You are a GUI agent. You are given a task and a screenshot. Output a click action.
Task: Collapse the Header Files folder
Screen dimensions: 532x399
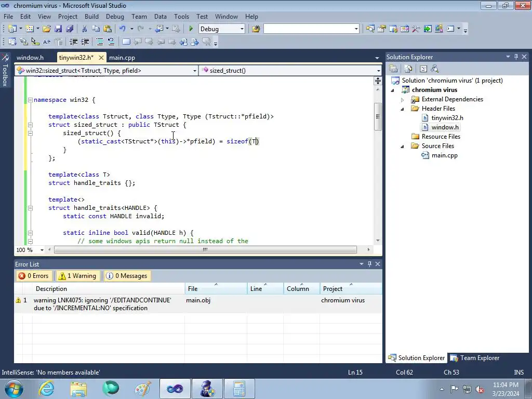(403, 109)
